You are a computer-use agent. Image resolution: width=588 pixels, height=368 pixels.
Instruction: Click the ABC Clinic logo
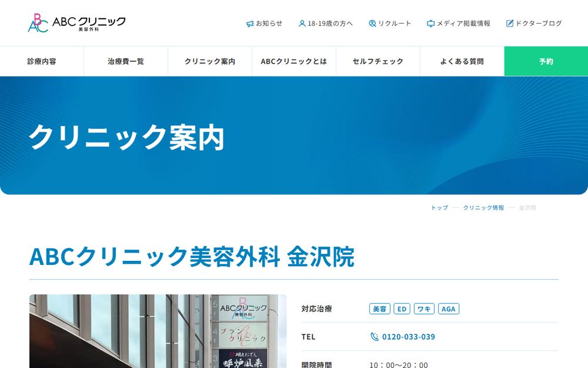click(76, 23)
